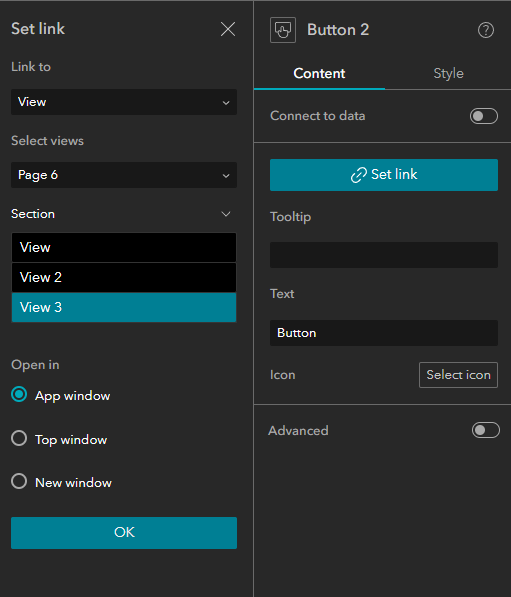Choose the New window radio option
This screenshot has height=597, width=511.
(x=19, y=481)
